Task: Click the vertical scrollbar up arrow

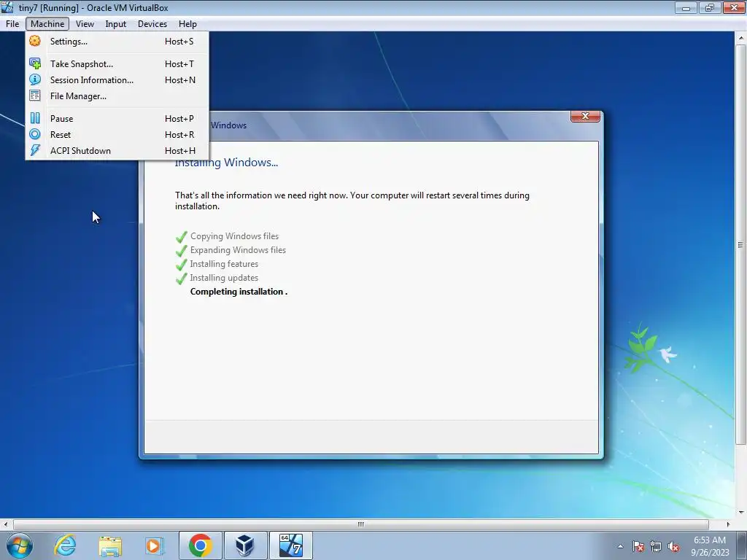Action: tap(740, 38)
